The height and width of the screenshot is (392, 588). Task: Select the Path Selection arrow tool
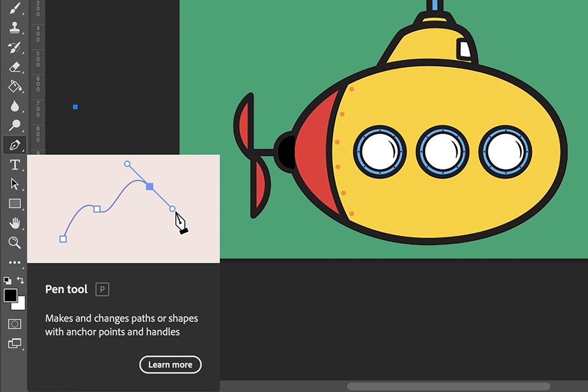(15, 184)
